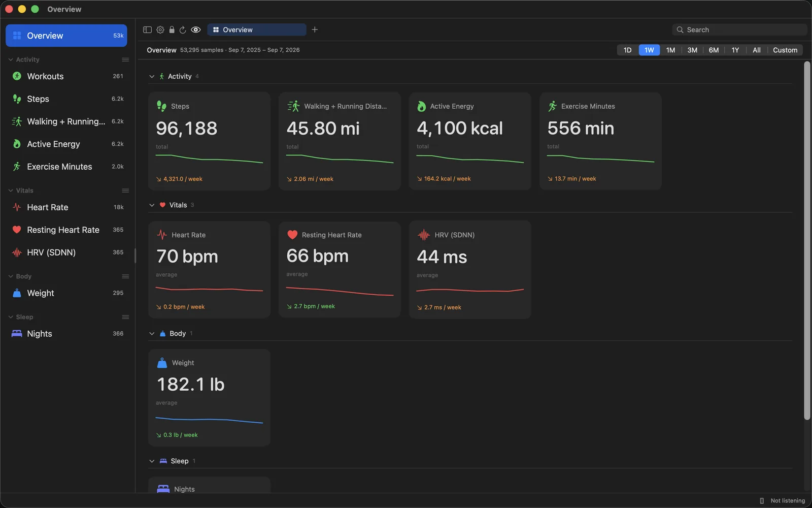The image size is (812, 508).
Task: Click the search magnifier icon
Action: pyautogui.click(x=680, y=29)
